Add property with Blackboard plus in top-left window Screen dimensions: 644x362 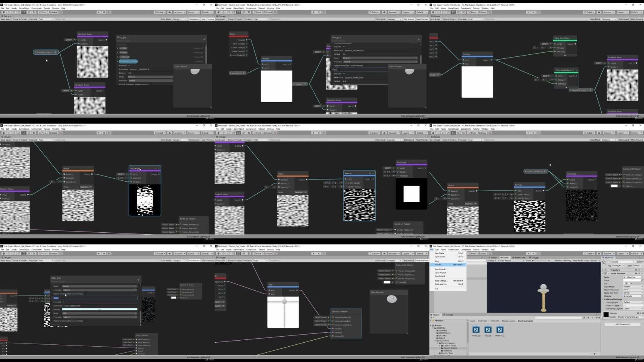(x=204, y=39)
